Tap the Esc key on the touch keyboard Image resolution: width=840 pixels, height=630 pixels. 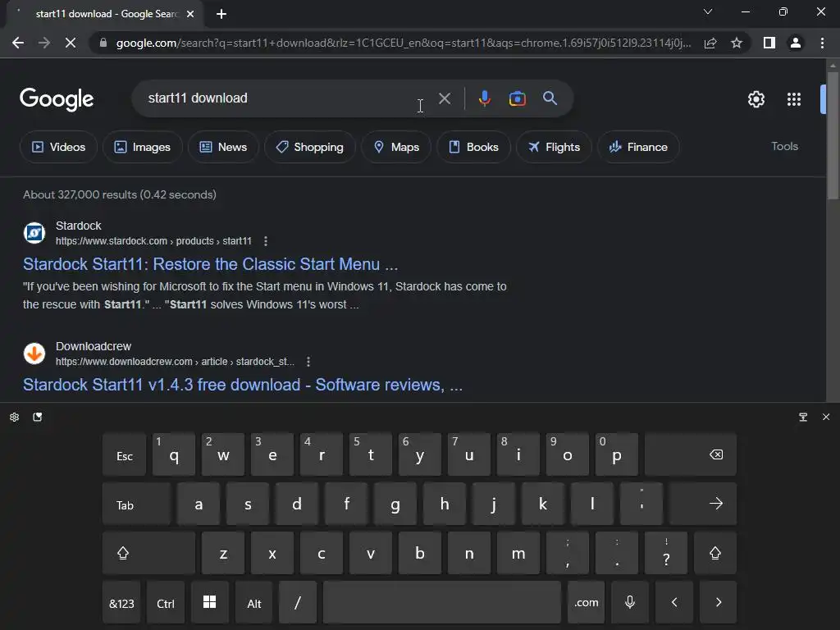[125, 454]
